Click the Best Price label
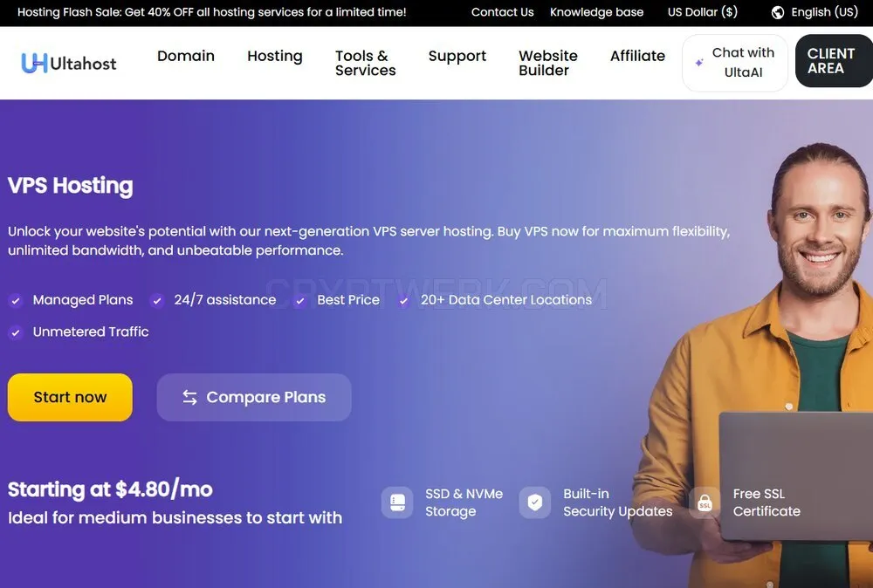Screen dimensions: 873x588 348,300
